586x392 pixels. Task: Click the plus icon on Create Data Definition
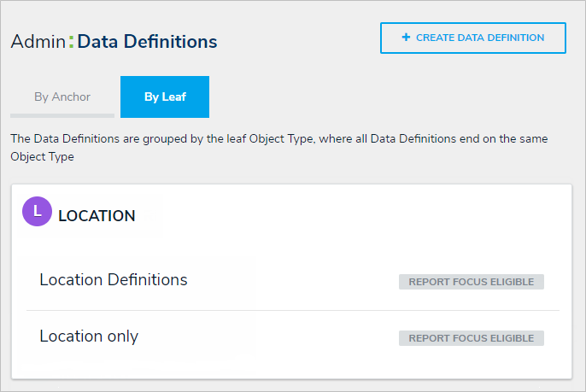click(406, 38)
